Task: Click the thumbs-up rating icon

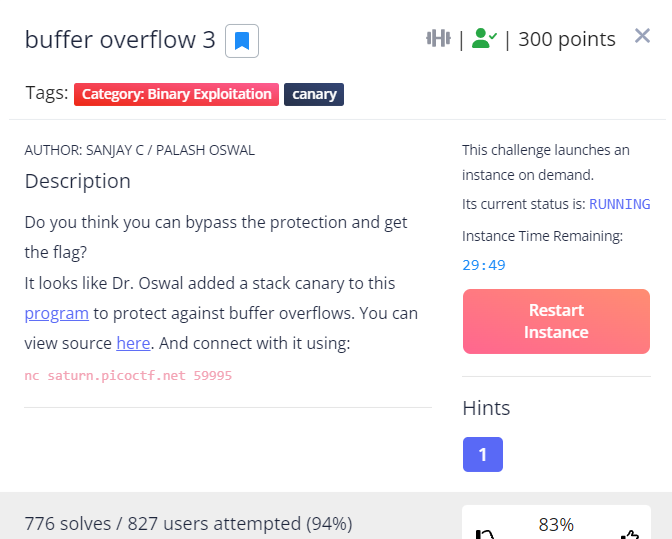Action: click(629, 535)
